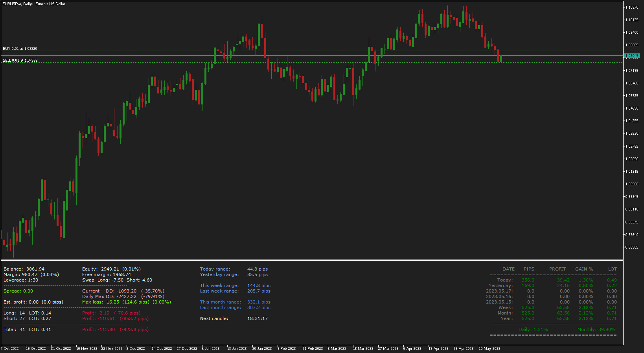Click the PROFIT column header
The image size is (644, 353).
click(x=558, y=269)
